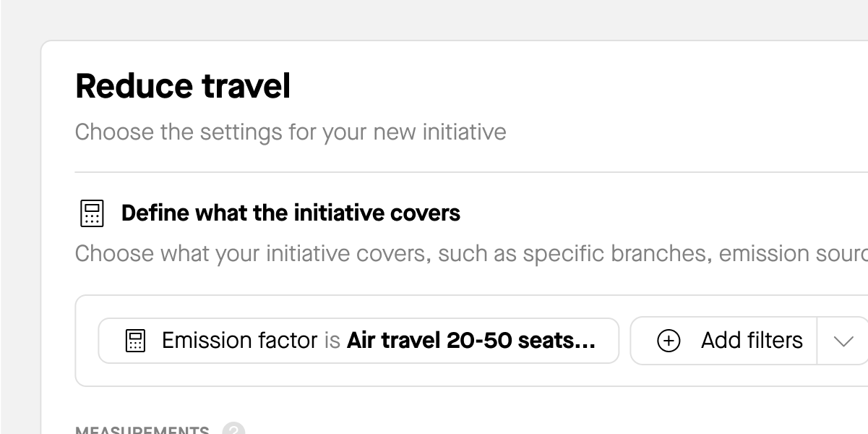
Task: Click the 'Define what the initiative covers' heading
Action: pos(291,213)
